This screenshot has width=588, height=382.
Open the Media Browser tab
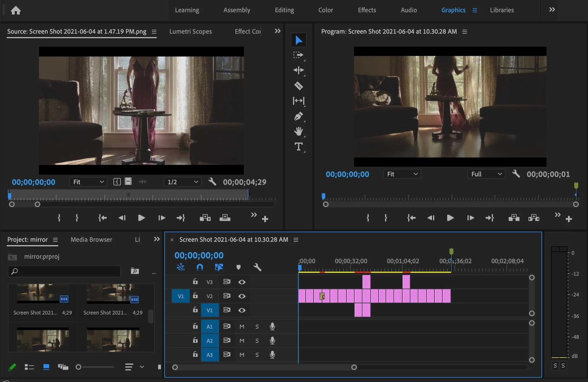click(91, 240)
